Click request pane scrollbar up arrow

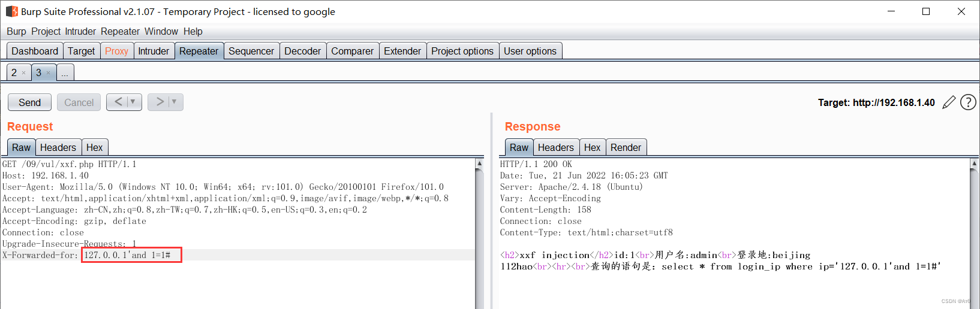point(479,163)
